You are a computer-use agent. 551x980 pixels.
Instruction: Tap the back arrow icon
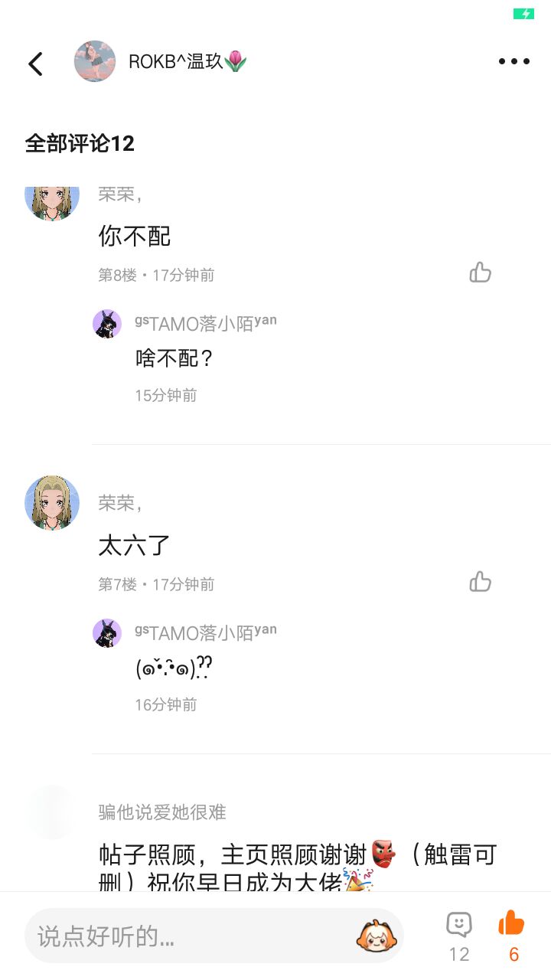tap(35, 63)
